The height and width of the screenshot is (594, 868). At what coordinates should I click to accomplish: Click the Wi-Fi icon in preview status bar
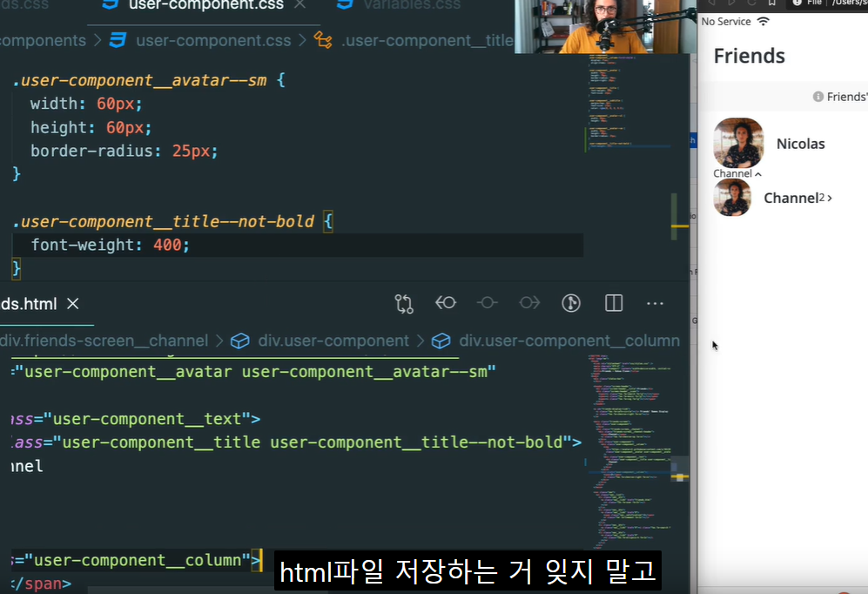(764, 21)
